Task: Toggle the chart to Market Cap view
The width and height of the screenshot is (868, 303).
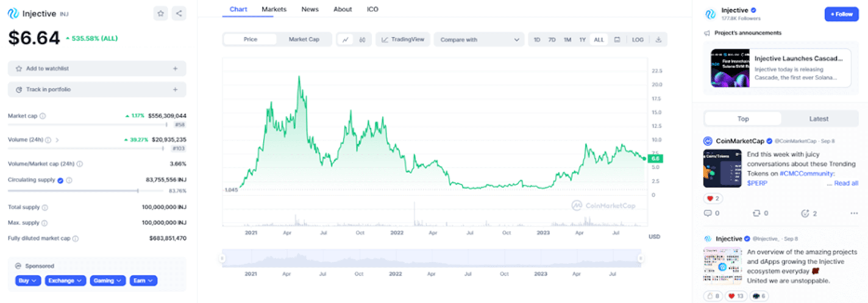Action: click(x=303, y=39)
